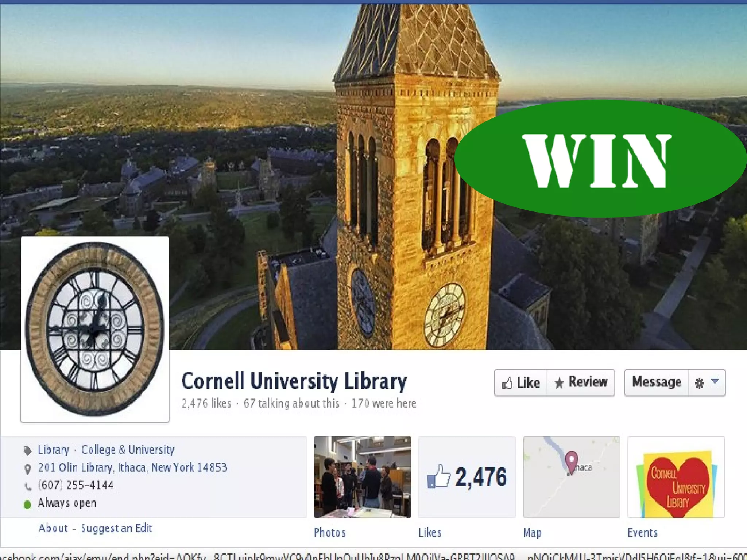Click the thumbs-up Like button
The height and width of the screenshot is (560, 747).
(x=521, y=382)
